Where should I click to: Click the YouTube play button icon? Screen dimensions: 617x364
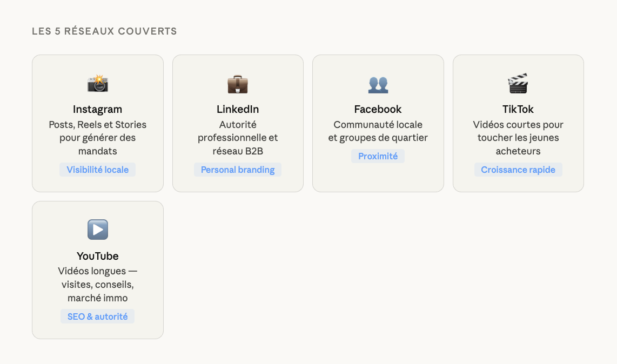98,230
